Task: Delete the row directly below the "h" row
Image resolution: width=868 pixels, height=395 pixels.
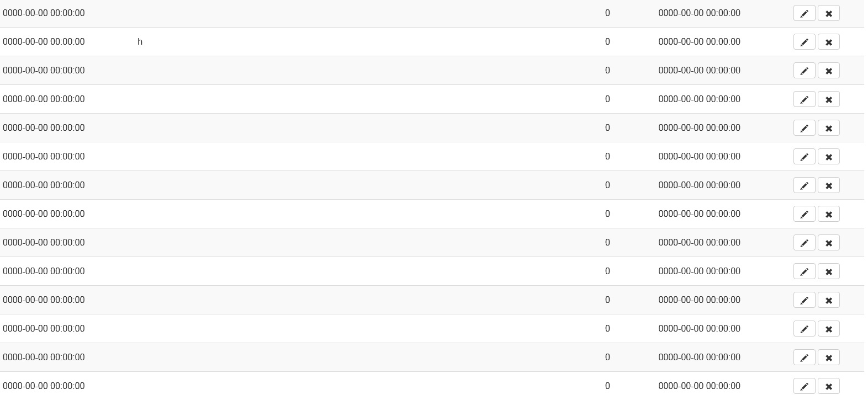Action: 828,71
